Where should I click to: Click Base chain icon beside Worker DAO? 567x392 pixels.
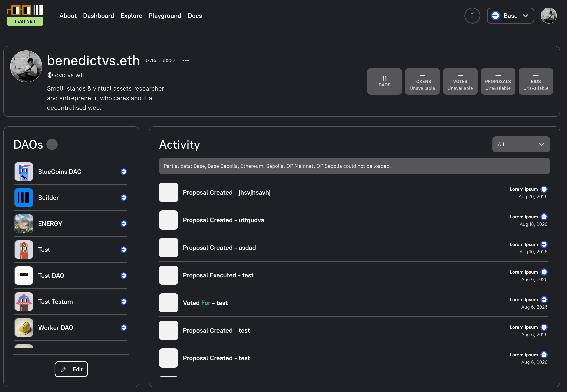pos(124,328)
